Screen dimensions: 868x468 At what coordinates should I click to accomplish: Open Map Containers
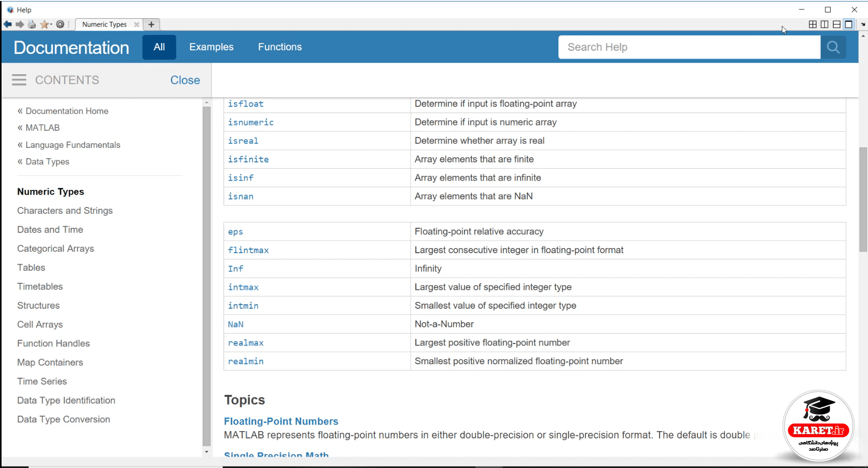point(50,362)
